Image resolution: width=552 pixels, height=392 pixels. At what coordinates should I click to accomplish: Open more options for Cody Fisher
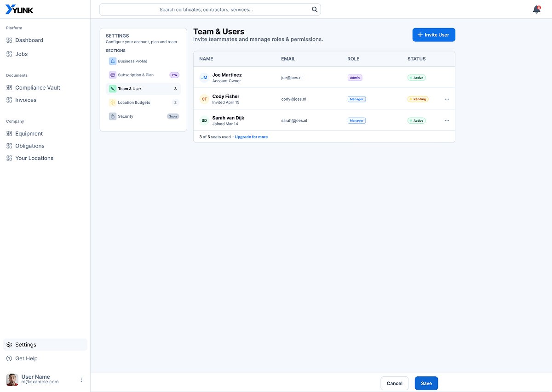point(447,99)
